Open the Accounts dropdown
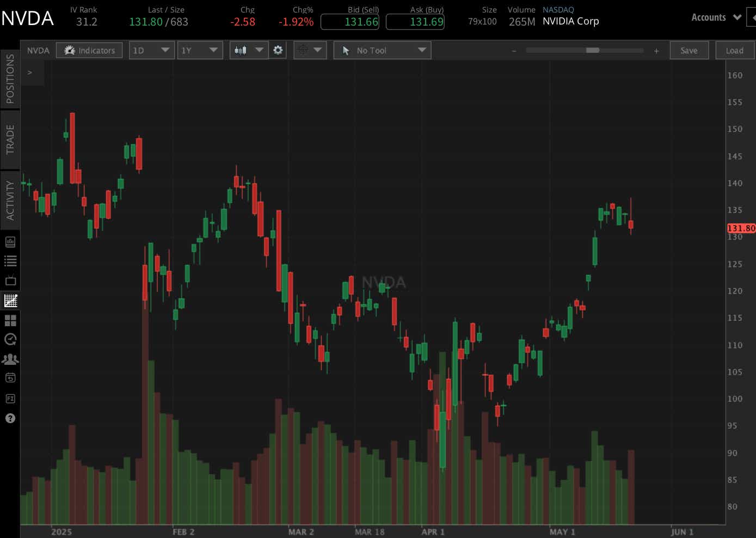Screen dimensions: 756x538 pos(716,17)
